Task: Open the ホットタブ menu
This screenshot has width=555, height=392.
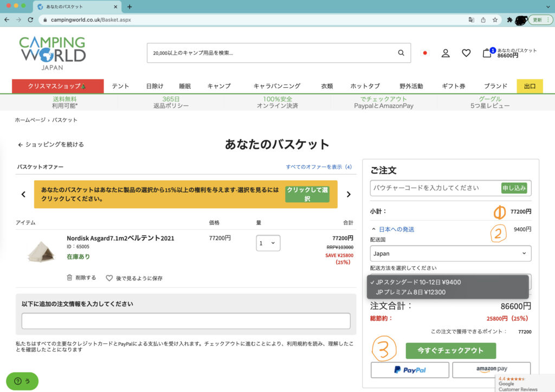Action: 365,86
